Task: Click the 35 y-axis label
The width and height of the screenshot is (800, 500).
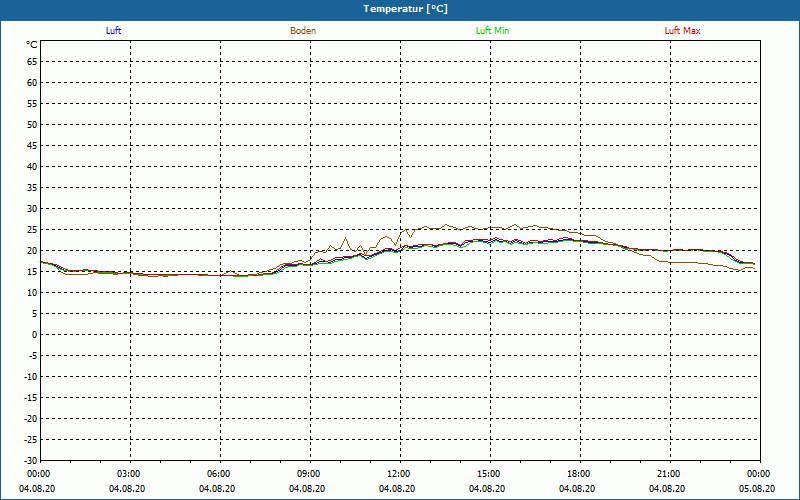Action: pyautogui.click(x=32, y=188)
